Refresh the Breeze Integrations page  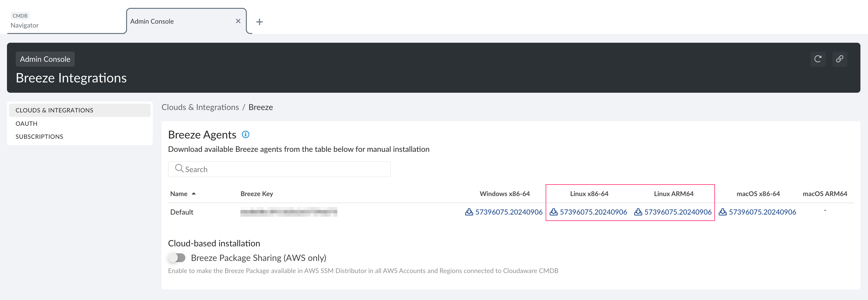coord(818,59)
